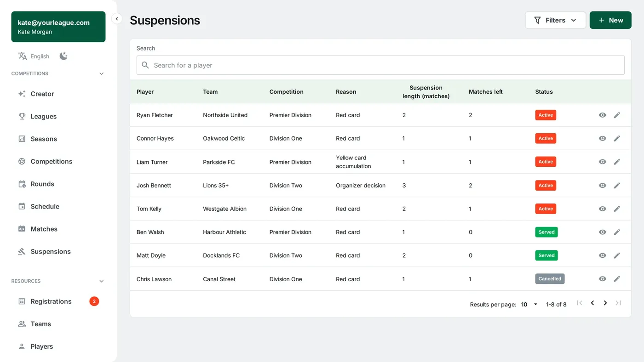
Task: Click the eye icon for Liam Turner
Action: point(602,162)
